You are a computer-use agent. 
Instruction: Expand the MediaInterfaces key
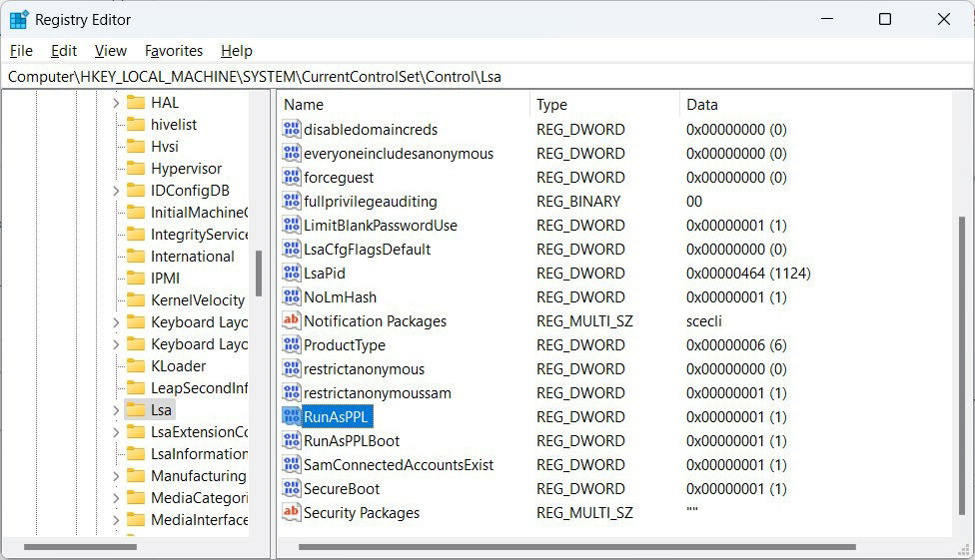116,520
